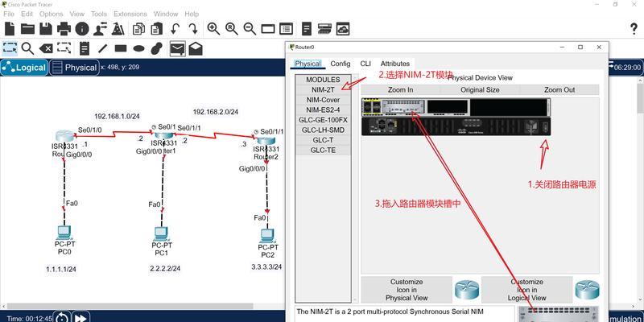Click Zoom Out for device view
The image size is (644, 322).
[559, 89]
